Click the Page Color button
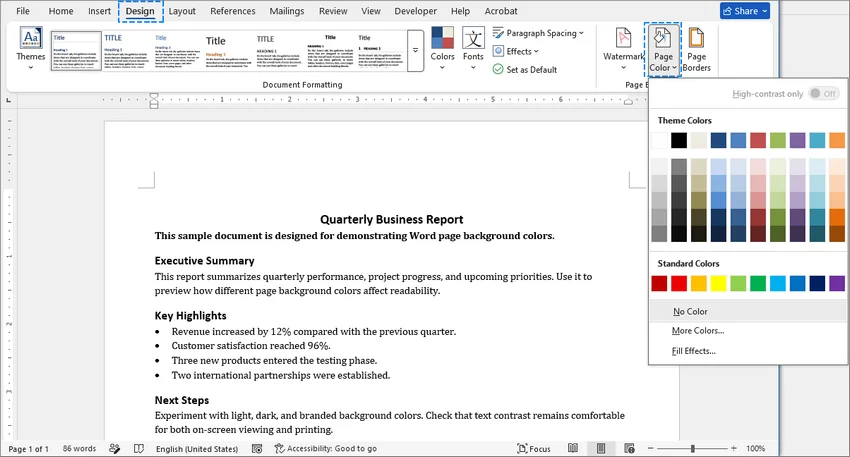The width and height of the screenshot is (850, 457). [x=662, y=50]
